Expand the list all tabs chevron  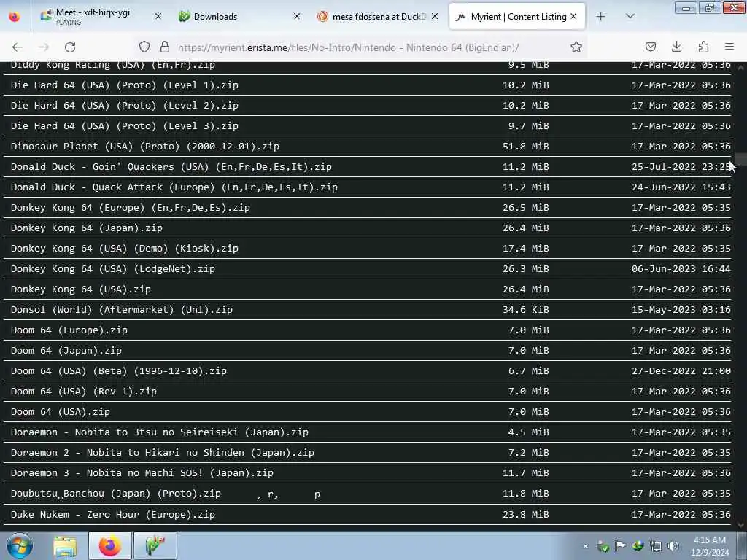[x=630, y=17]
